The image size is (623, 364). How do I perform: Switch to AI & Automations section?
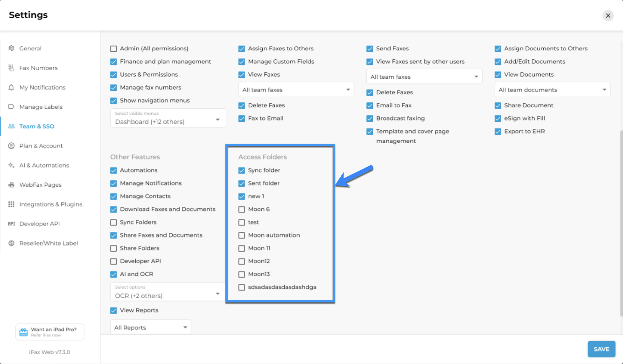44,165
